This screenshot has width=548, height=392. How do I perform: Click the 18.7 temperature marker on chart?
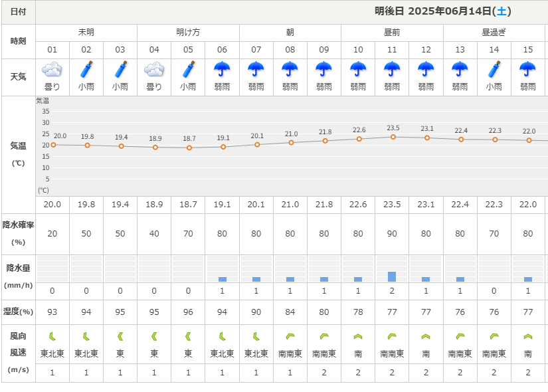(x=189, y=147)
